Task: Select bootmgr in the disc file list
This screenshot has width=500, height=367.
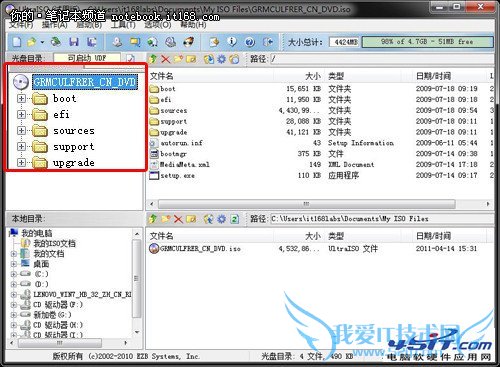Action: [168, 154]
